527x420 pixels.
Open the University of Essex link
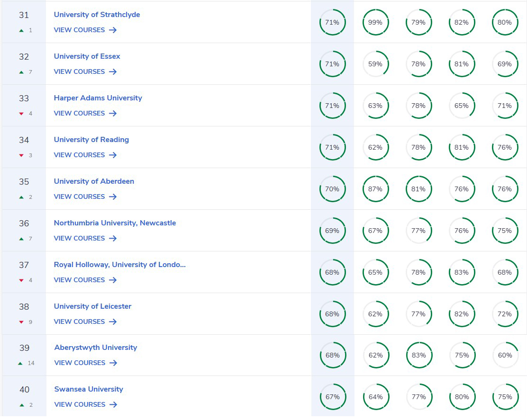[87, 56]
